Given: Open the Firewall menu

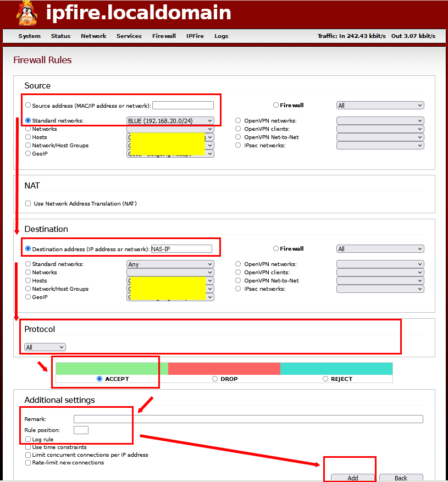Looking at the screenshot, I should click(164, 36).
